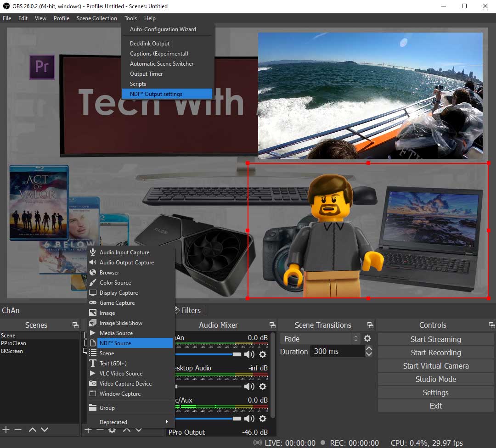This screenshot has height=448, width=496.
Task: Mute the Desktop Audio channel
Action: 249,386
